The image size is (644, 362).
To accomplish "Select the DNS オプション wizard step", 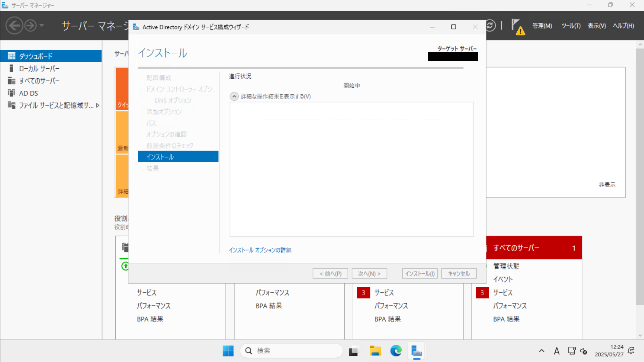I will click(173, 100).
